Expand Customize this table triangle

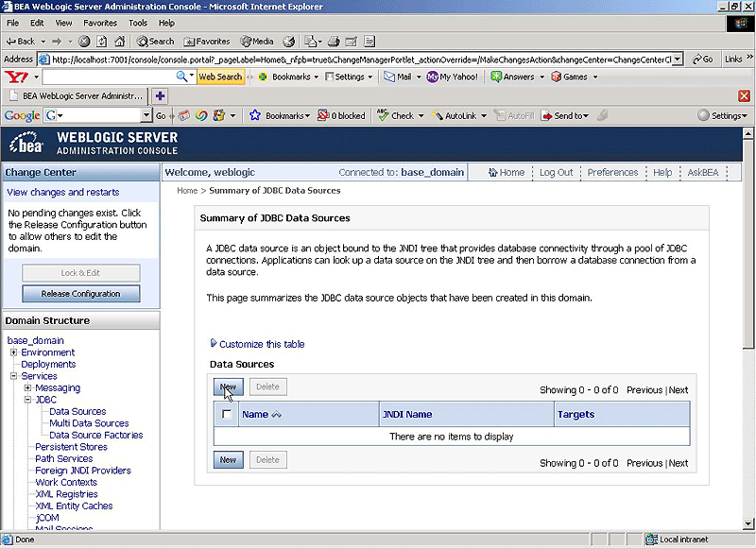[214, 343]
